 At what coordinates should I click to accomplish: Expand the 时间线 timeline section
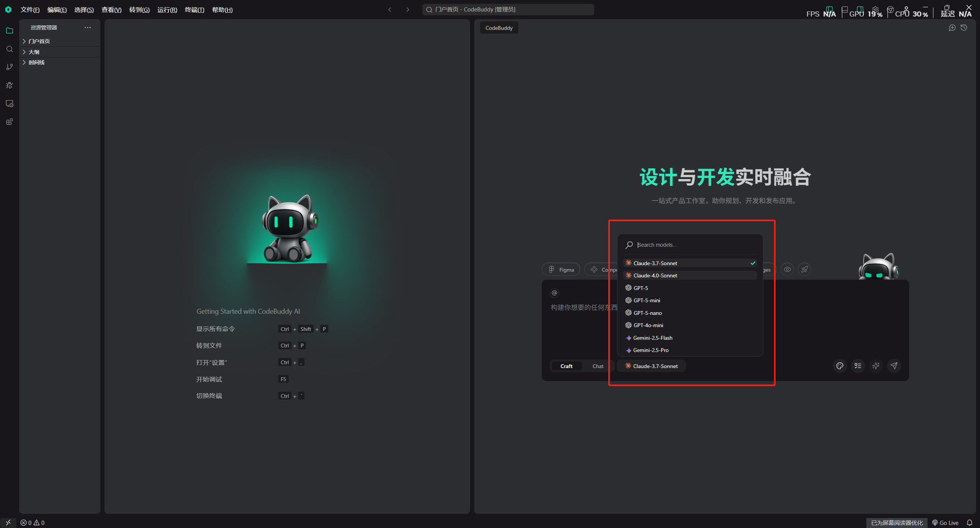point(60,62)
